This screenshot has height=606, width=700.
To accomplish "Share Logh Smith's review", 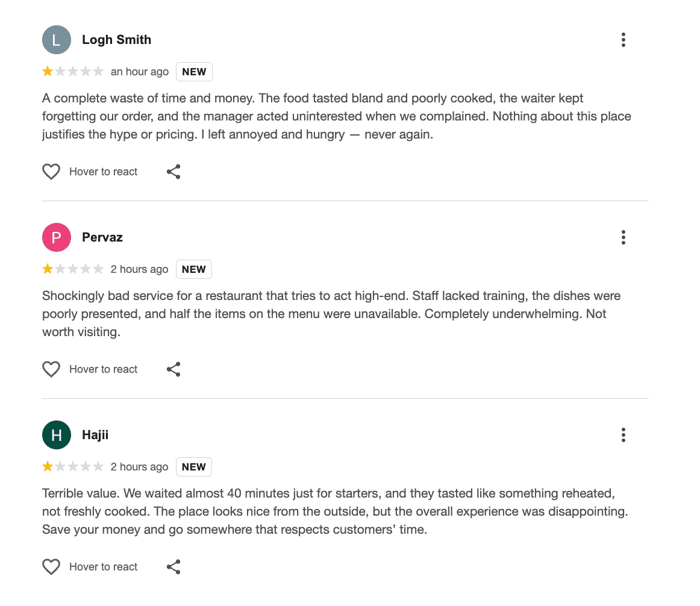I will 173,172.
